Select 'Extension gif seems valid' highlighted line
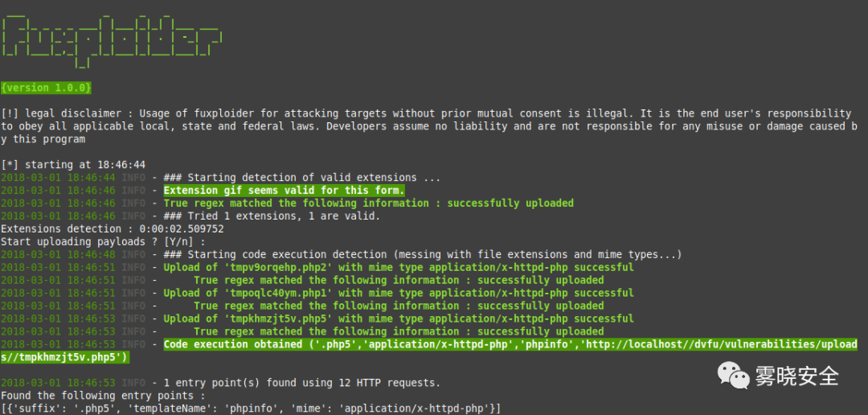 (x=284, y=191)
